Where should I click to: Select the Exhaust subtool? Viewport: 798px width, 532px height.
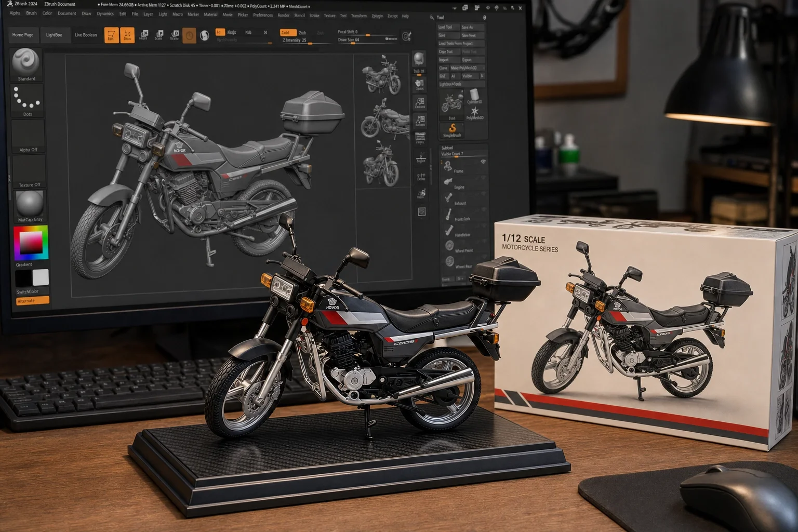(464, 198)
